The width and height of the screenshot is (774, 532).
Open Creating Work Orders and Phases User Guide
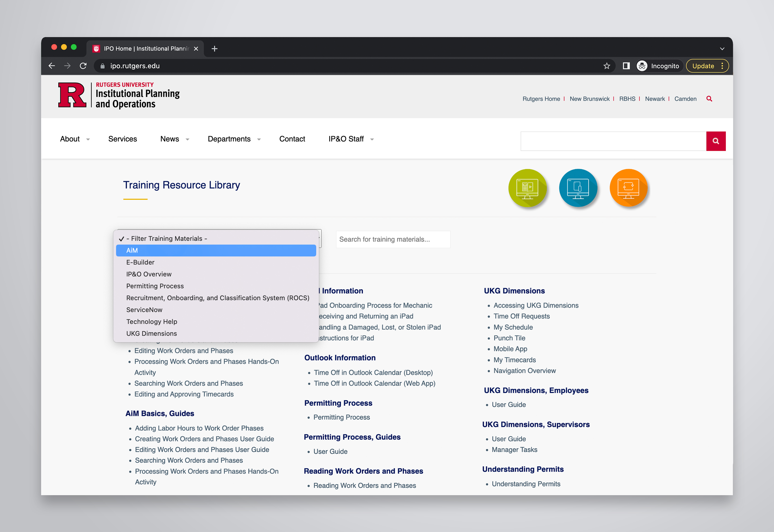click(x=204, y=439)
